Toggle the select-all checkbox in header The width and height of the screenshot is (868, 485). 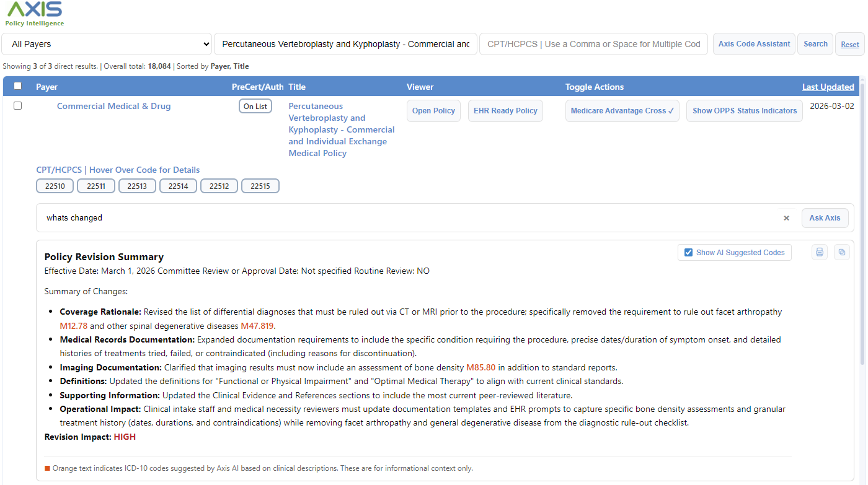pos(18,86)
